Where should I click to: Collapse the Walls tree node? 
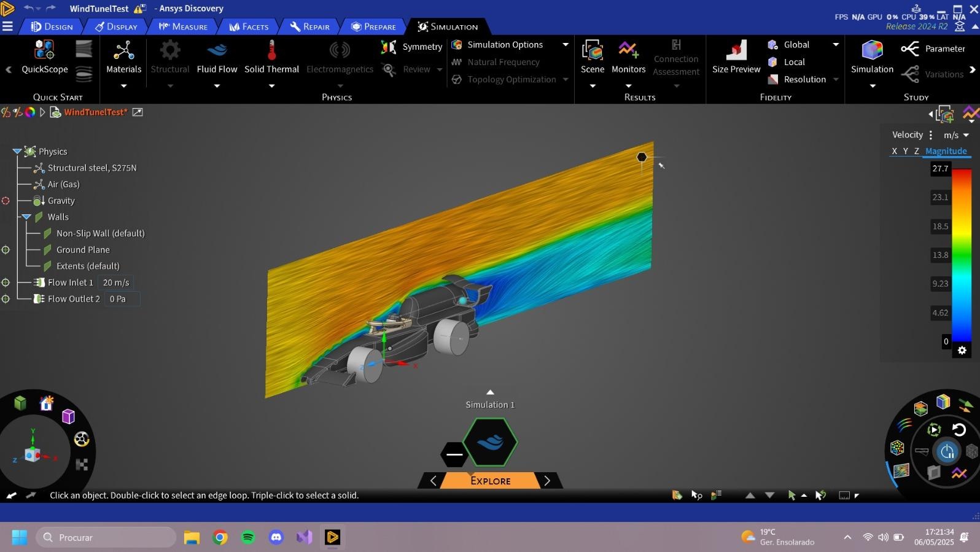click(x=26, y=217)
